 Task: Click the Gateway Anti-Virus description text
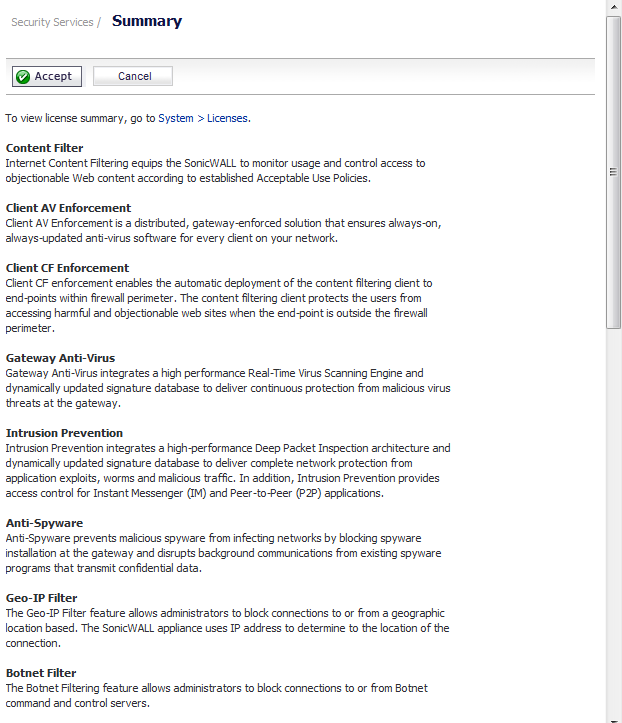pyautogui.click(x=220, y=388)
